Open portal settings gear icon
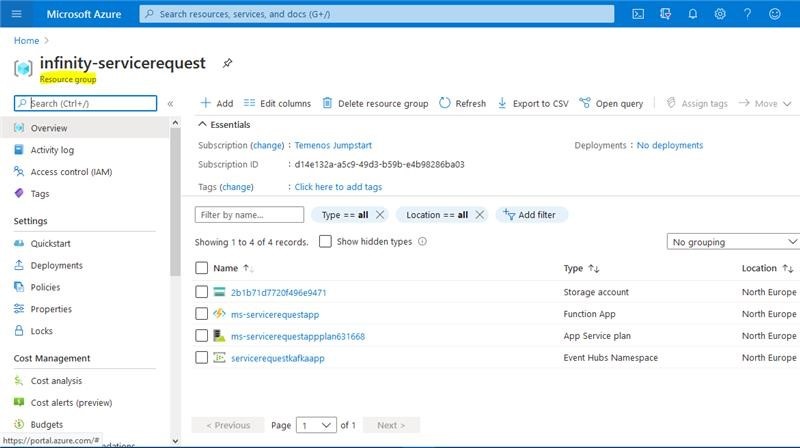 click(720, 14)
